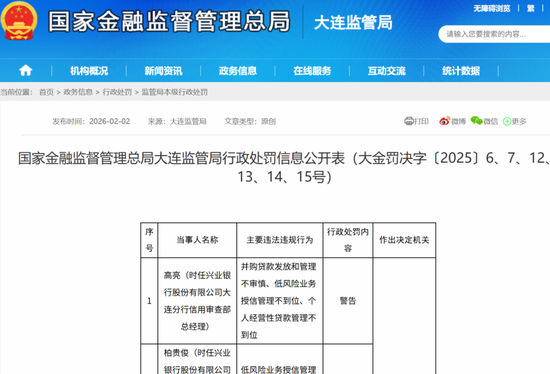
Task: Open the 机构概况 menu
Action: (x=89, y=71)
